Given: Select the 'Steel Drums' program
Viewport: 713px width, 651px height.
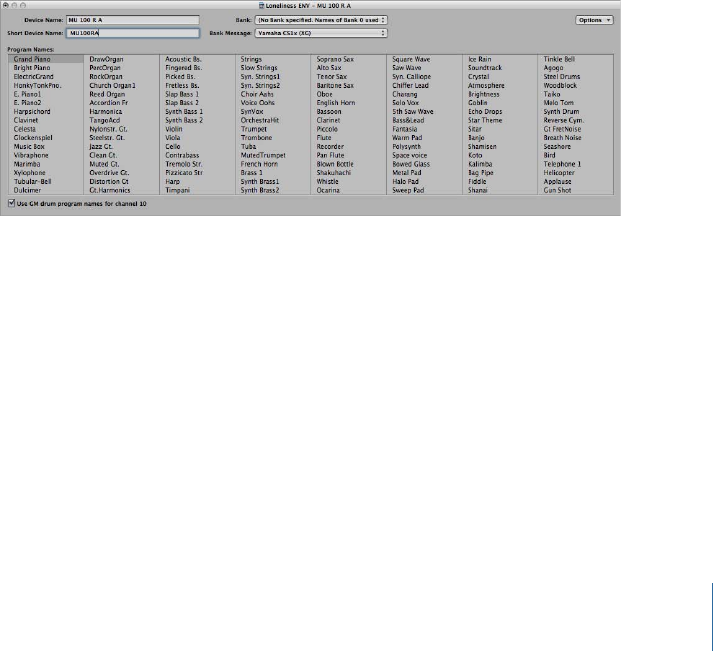Looking at the screenshot, I should 562,76.
